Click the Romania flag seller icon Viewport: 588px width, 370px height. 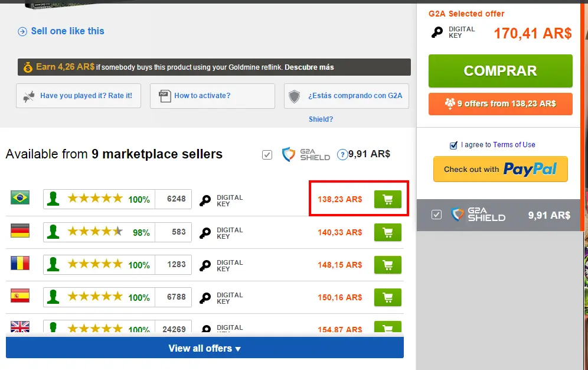[x=20, y=263]
